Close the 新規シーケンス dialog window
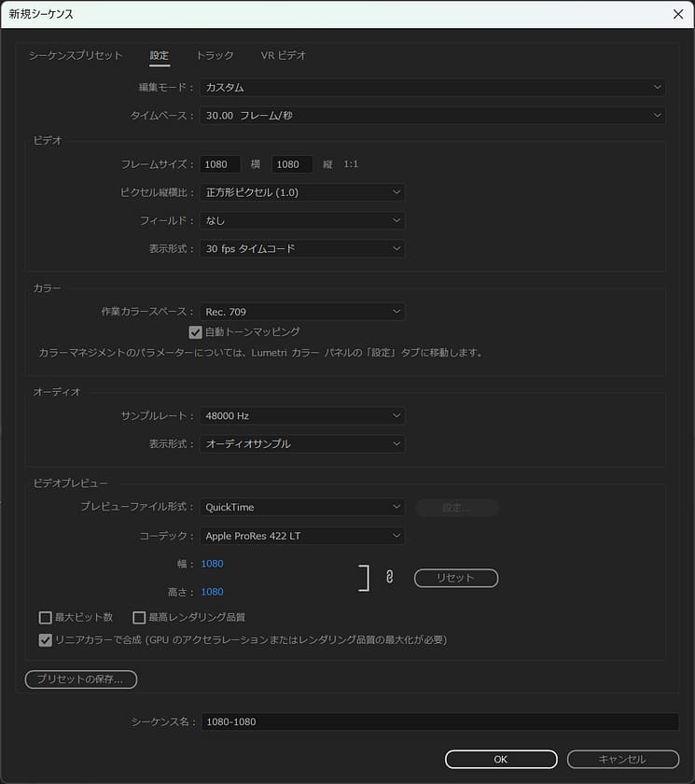 coord(677,14)
